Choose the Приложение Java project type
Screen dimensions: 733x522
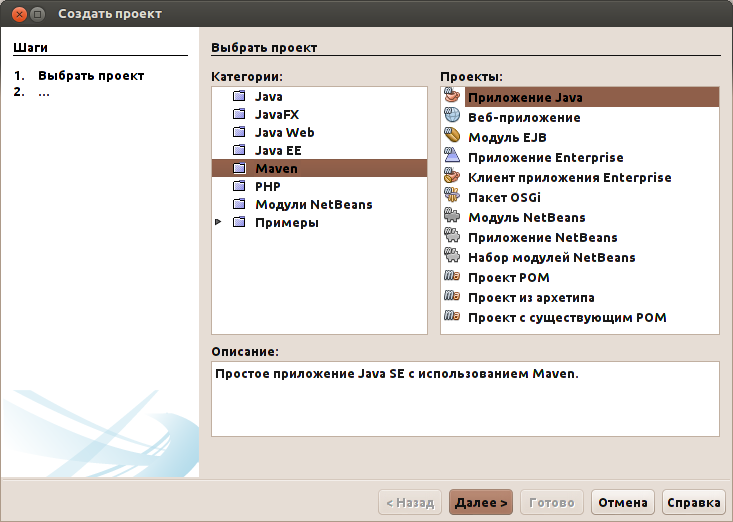click(x=525, y=98)
